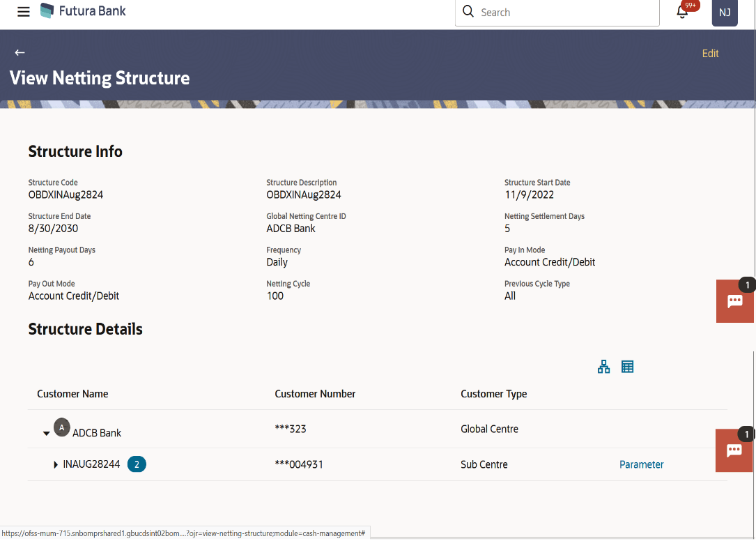The height and width of the screenshot is (541, 756).
Task: Open the NJ user profile avatar
Action: pos(725,13)
